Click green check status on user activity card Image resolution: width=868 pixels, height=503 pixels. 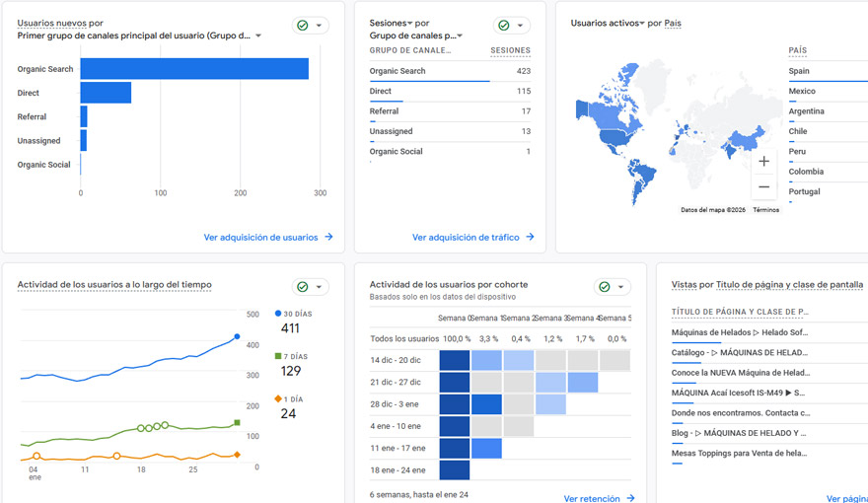point(304,287)
